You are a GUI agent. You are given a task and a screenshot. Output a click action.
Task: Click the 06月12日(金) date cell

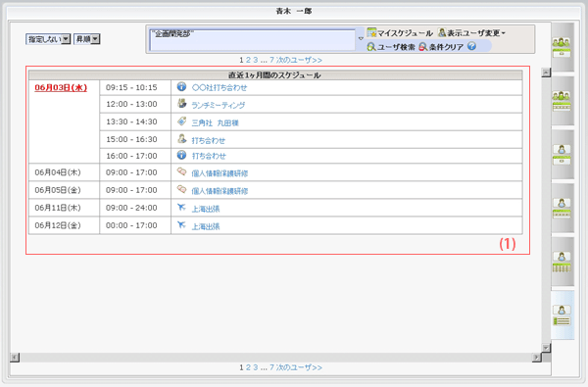tap(64, 225)
